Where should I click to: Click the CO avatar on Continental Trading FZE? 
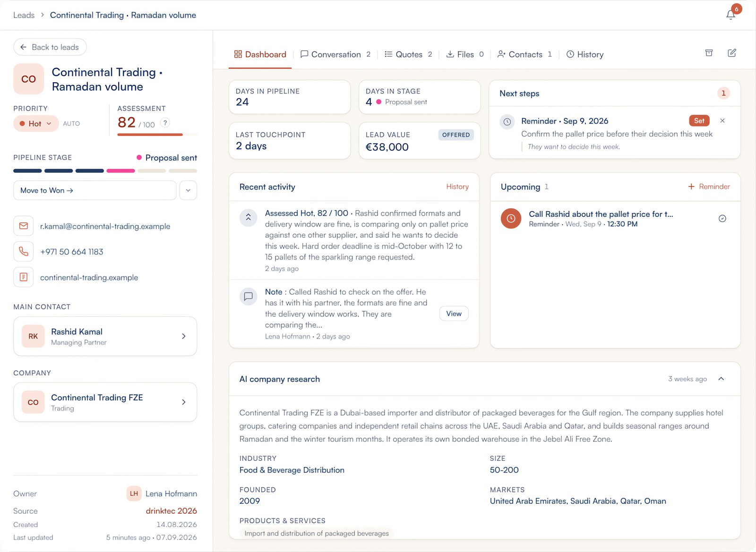pos(33,402)
